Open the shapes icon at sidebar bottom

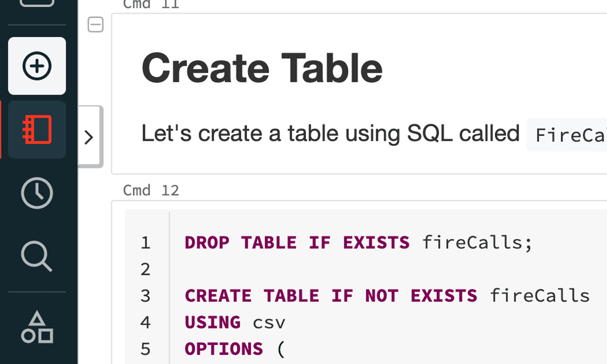click(37, 327)
